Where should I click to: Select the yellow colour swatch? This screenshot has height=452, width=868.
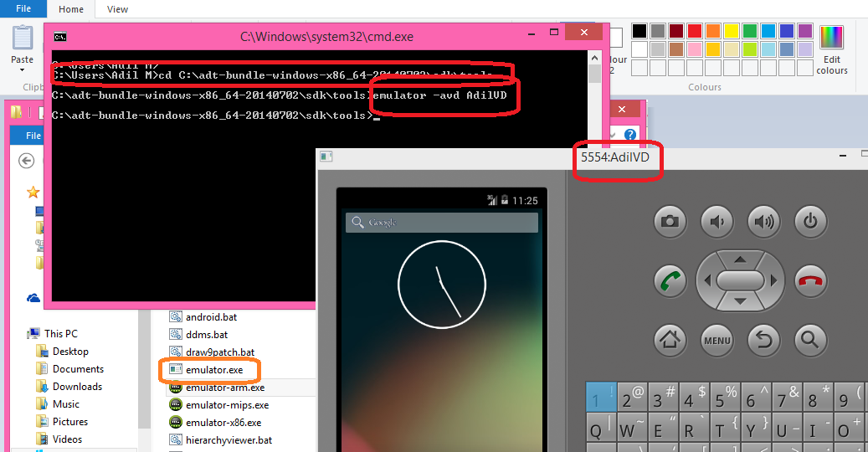click(x=732, y=31)
